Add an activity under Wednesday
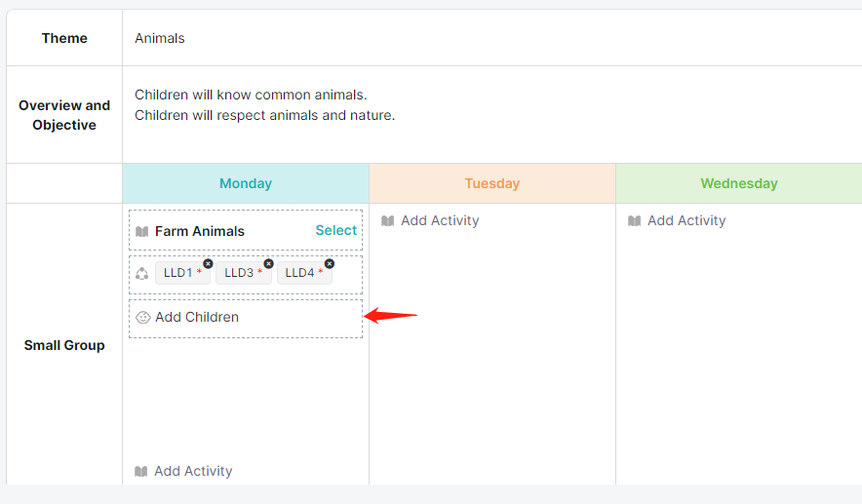Image resolution: width=862 pixels, height=504 pixels. 686,220
